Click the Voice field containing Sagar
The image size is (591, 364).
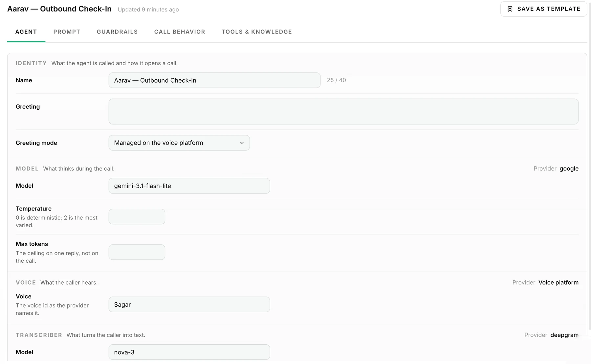coord(189,305)
